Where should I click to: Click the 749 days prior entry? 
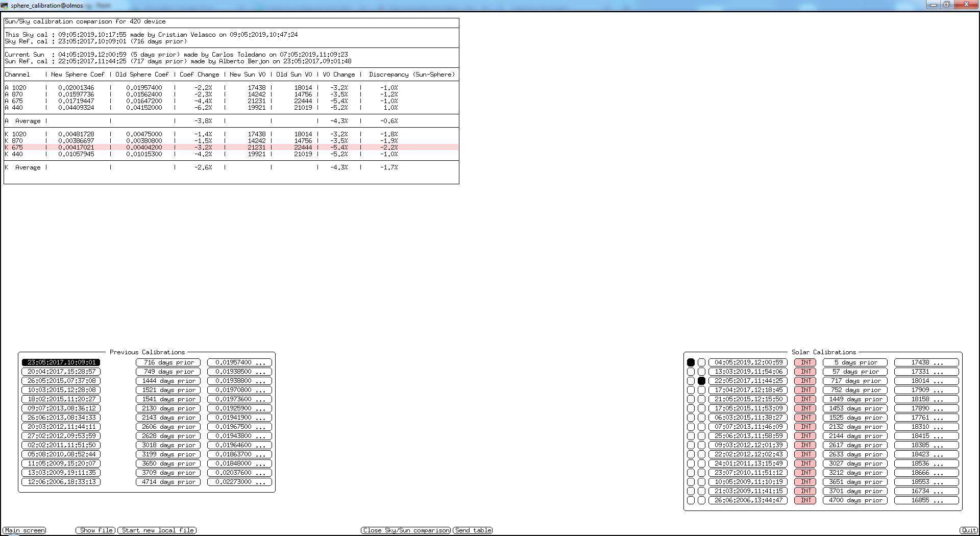click(168, 372)
